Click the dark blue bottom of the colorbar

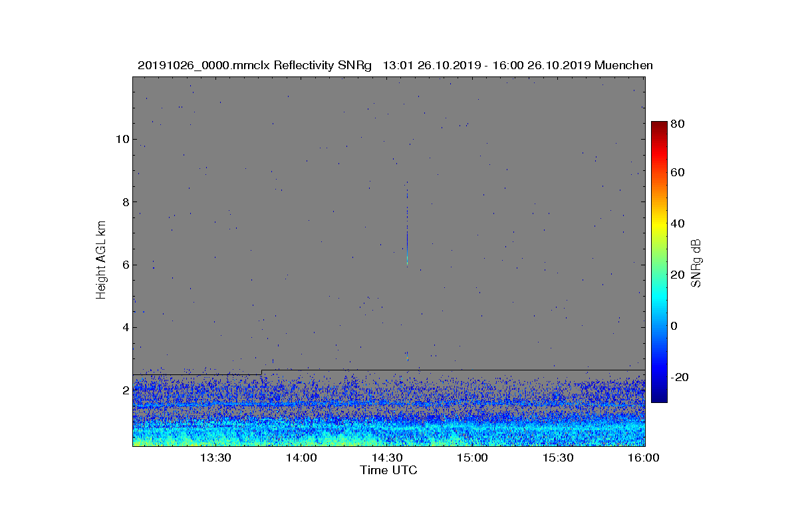click(659, 398)
